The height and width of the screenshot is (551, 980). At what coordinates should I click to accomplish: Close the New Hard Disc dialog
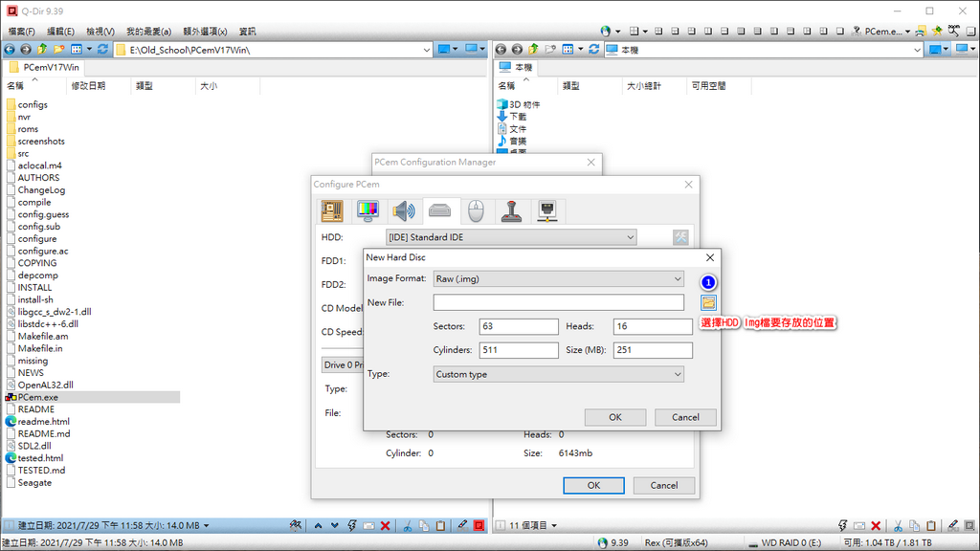(710, 257)
